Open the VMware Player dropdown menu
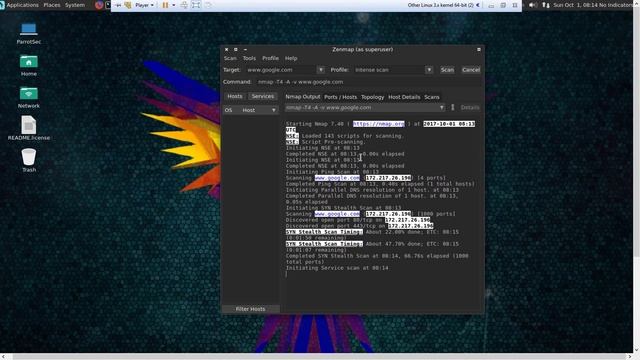This screenshot has width=640, height=360. click(144, 5)
